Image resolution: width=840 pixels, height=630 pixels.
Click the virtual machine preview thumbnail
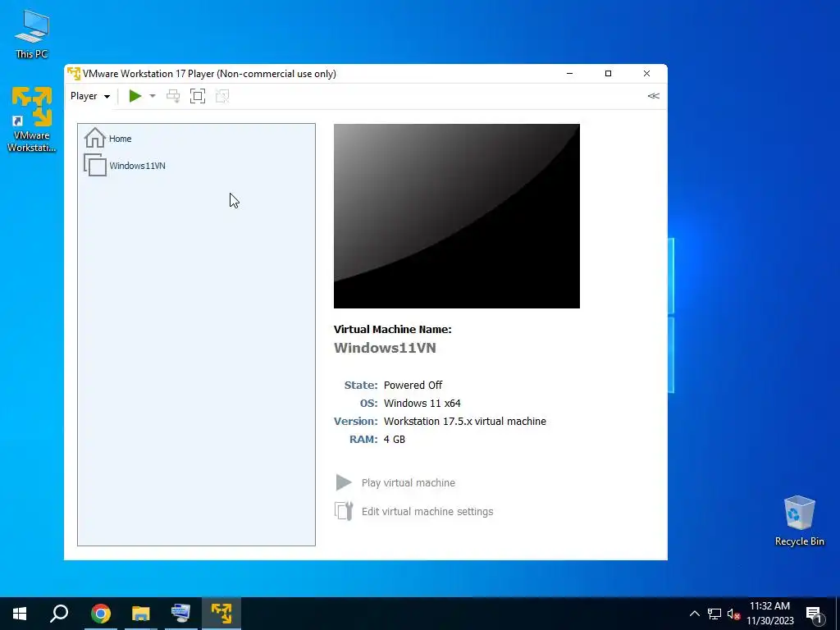tap(456, 216)
